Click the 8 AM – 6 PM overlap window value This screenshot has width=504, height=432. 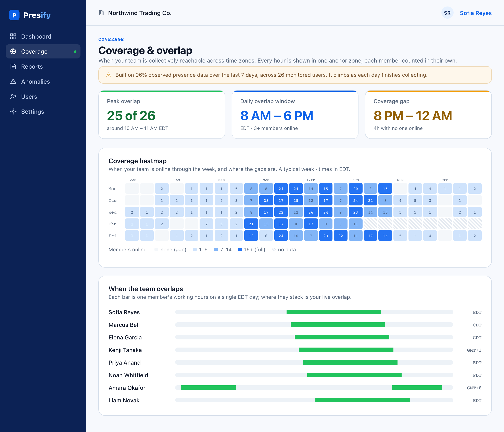point(277,116)
